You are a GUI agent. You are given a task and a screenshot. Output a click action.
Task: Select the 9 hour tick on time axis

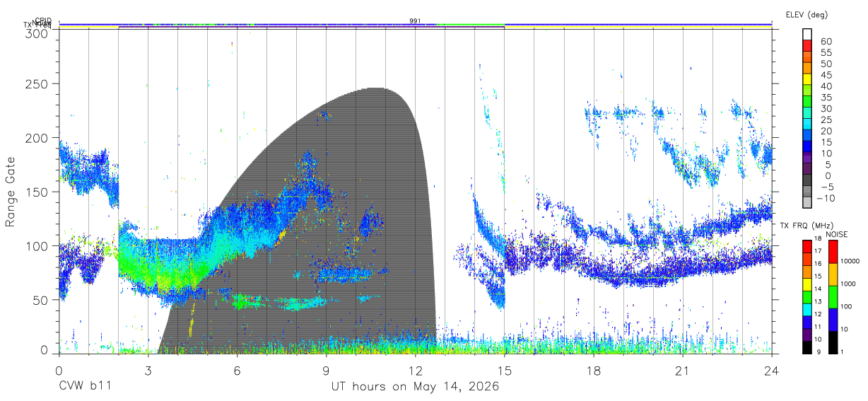tap(326, 370)
